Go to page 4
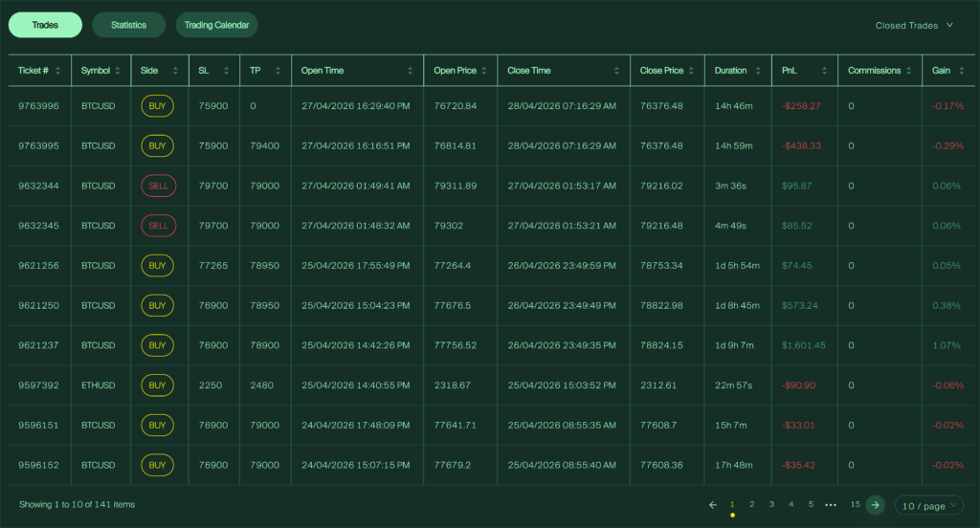 tap(791, 504)
